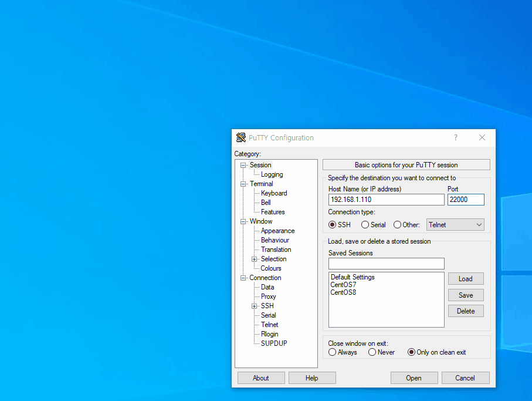Click the Help button
This screenshot has width=532, height=401.
coord(312,378)
